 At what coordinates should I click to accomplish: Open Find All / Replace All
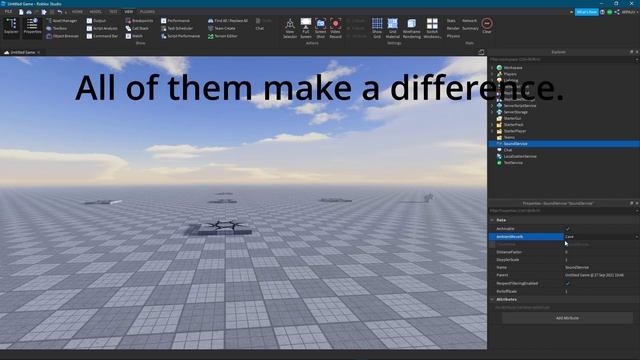(228, 20)
